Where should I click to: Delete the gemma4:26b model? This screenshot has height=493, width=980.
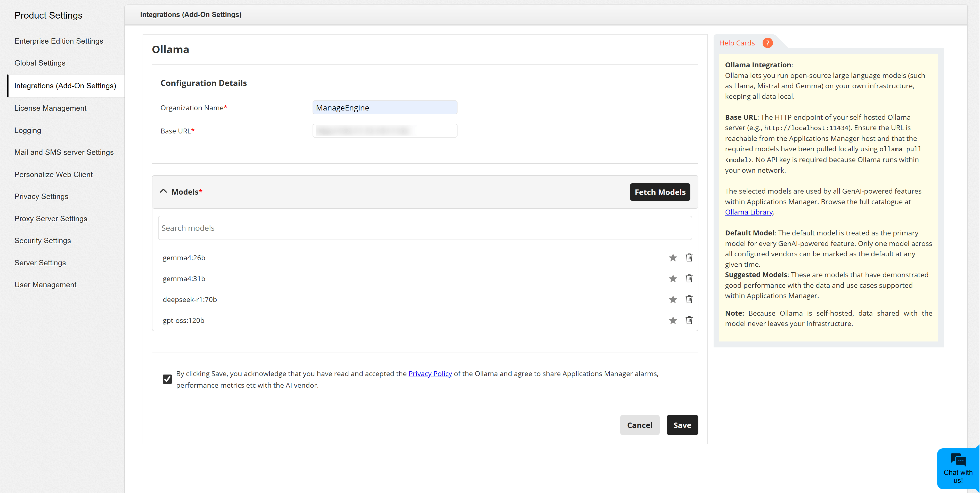pos(689,258)
